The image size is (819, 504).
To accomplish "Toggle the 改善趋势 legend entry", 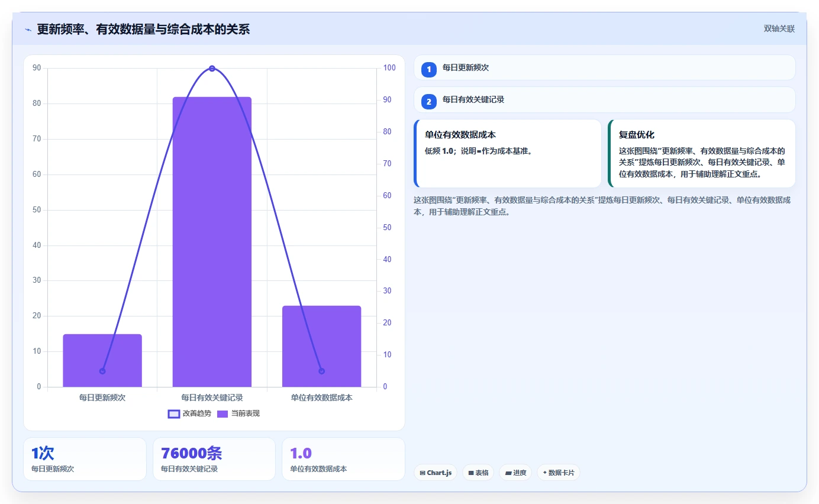I will (x=189, y=413).
